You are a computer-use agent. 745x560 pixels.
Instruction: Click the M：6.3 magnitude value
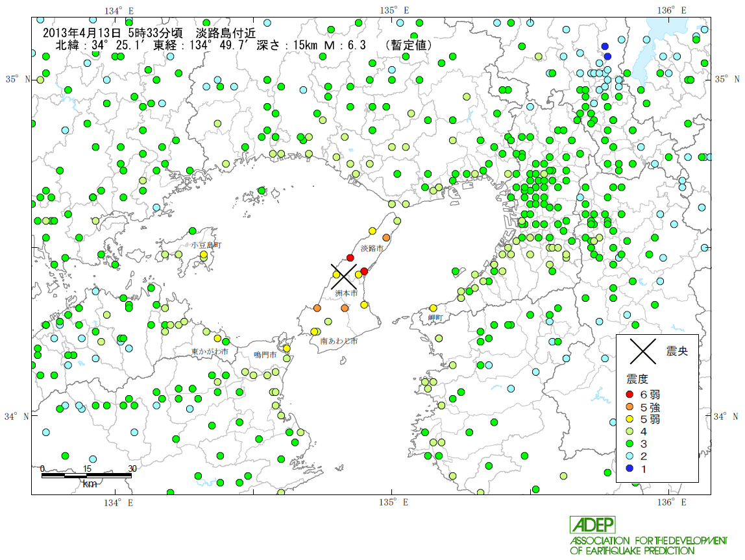tap(345, 45)
